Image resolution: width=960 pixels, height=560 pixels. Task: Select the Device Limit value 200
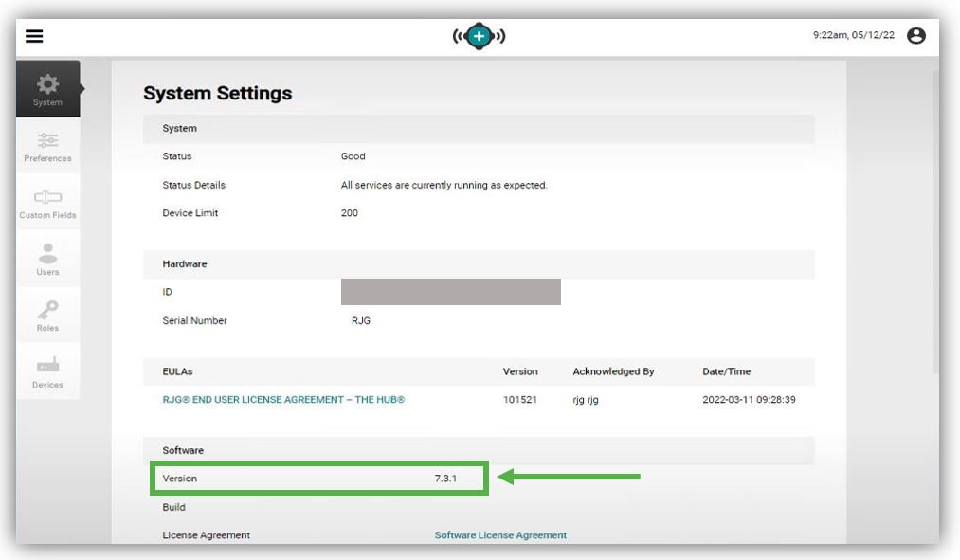(x=349, y=212)
